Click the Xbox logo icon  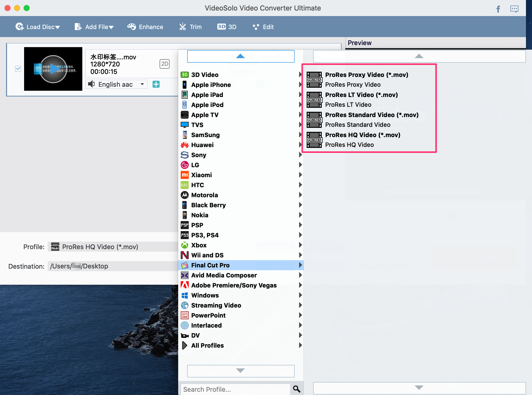point(185,245)
